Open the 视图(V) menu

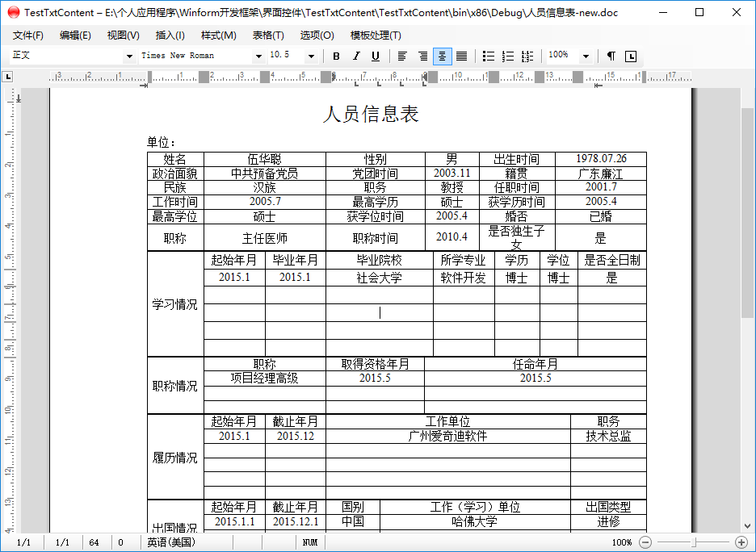[124, 36]
